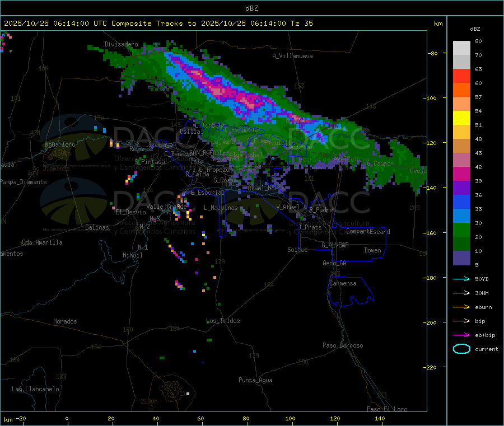Click the '100' km tick on bottom axis

[290, 418]
